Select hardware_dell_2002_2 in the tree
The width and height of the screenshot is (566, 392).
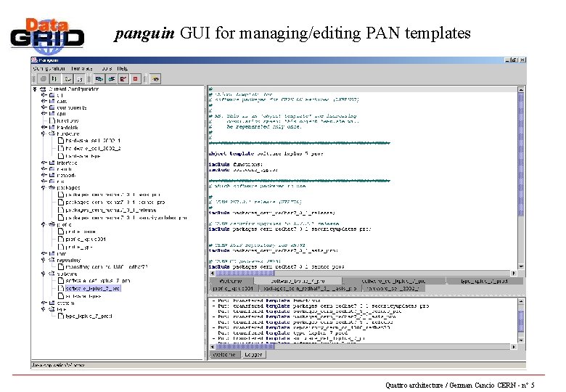pyautogui.click(x=93, y=148)
